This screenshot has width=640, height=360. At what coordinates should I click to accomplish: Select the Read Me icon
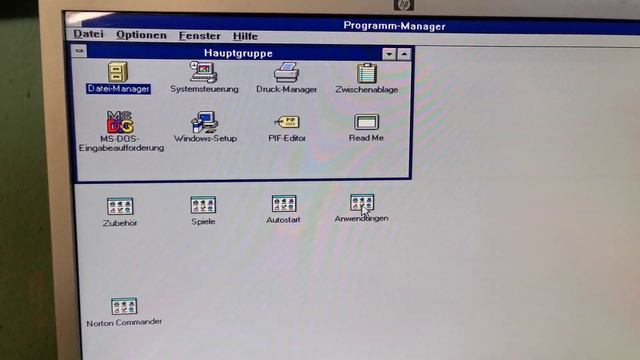366,122
